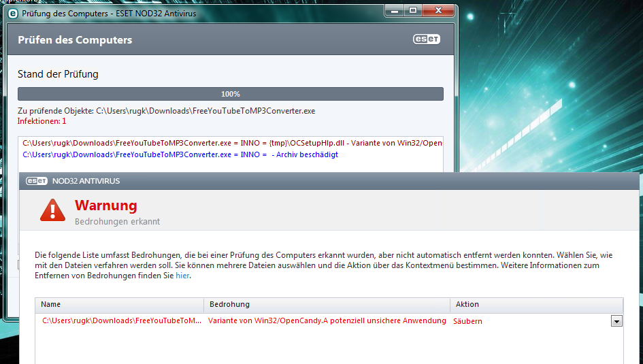Screen dimensions: 643x364
Task: Sort by the Name column header
Action: click(x=51, y=304)
